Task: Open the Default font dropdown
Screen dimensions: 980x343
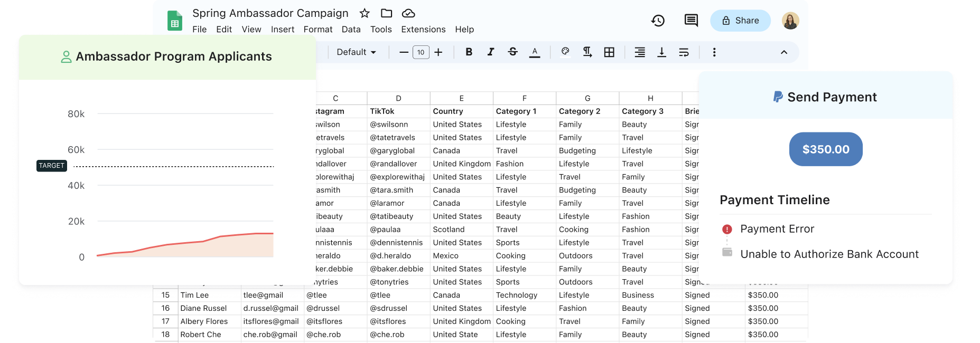Action: [x=357, y=52]
